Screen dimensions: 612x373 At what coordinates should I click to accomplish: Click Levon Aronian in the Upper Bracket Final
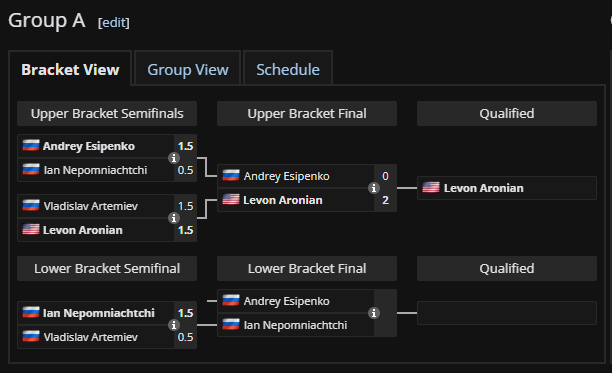pos(283,200)
